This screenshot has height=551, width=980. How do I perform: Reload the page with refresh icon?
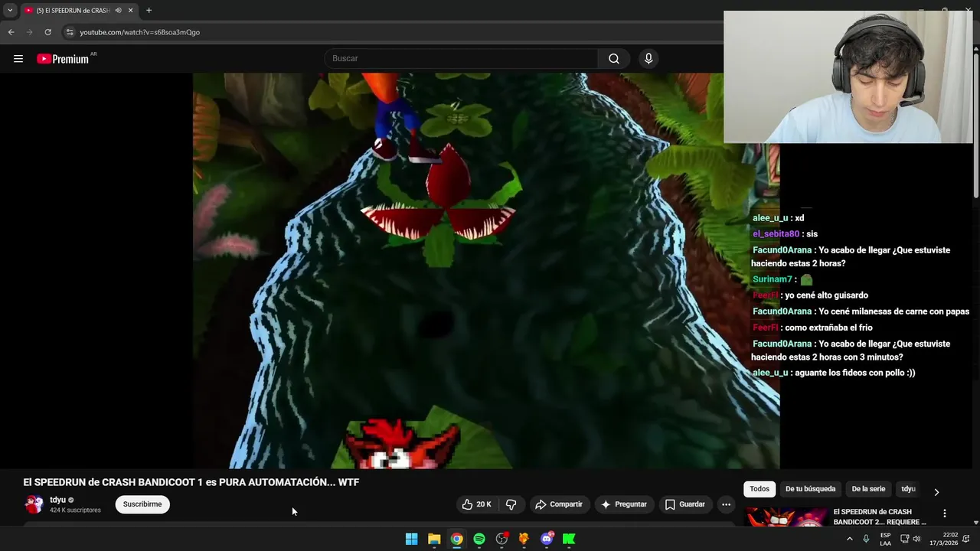pos(47,32)
